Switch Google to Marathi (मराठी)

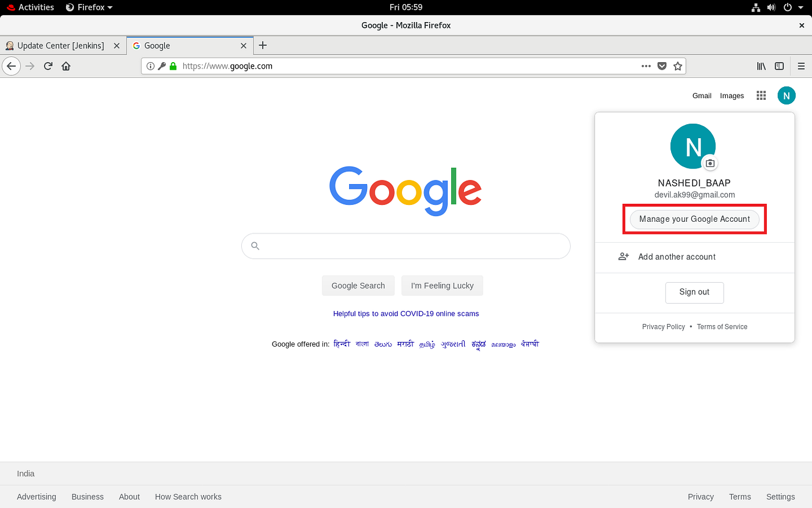(405, 344)
